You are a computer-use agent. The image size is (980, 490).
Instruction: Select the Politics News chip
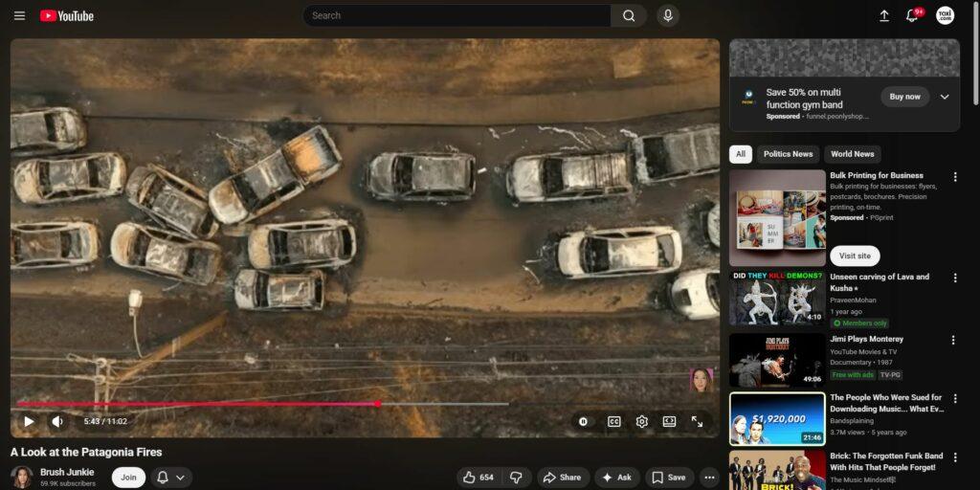(x=788, y=154)
